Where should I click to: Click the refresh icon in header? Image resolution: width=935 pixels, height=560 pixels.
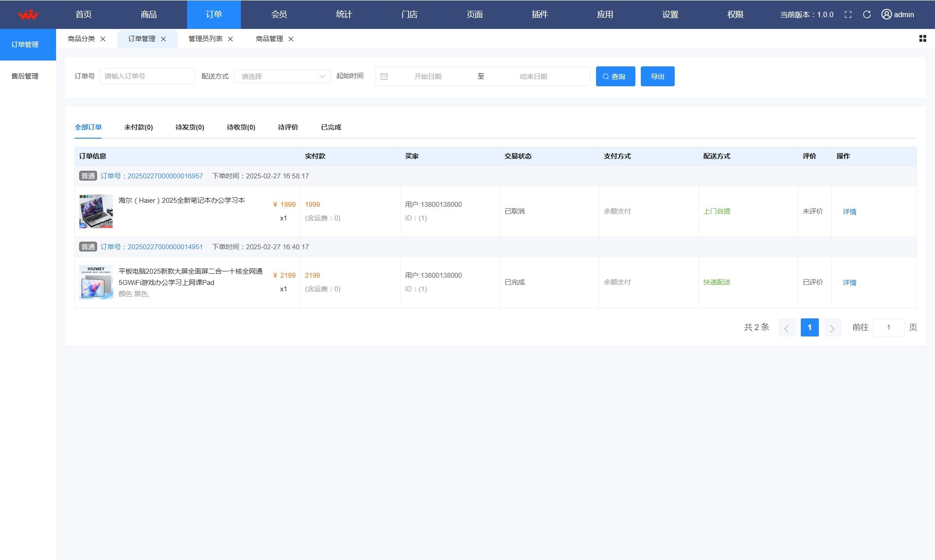point(866,14)
